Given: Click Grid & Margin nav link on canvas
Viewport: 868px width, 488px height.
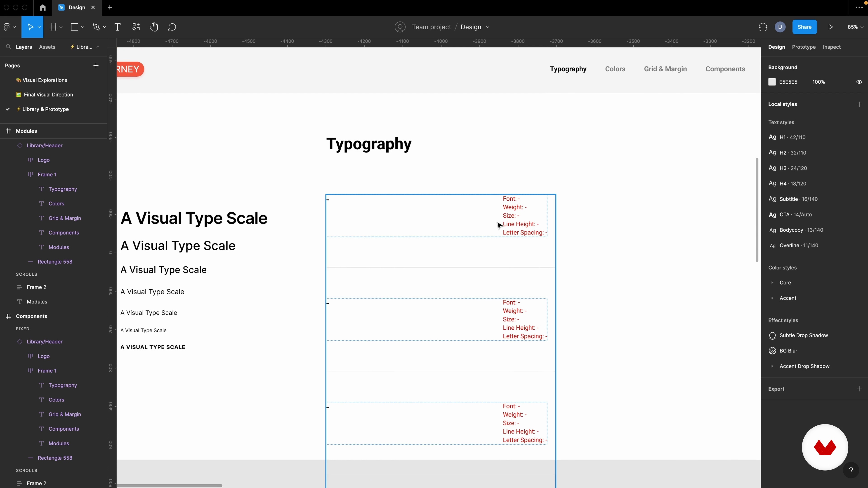Looking at the screenshot, I should pyautogui.click(x=665, y=69).
